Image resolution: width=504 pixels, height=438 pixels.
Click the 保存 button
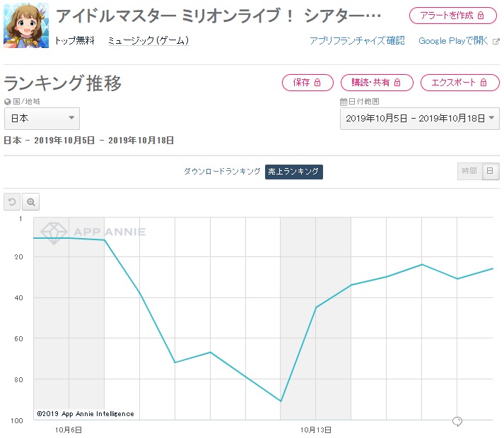307,83
